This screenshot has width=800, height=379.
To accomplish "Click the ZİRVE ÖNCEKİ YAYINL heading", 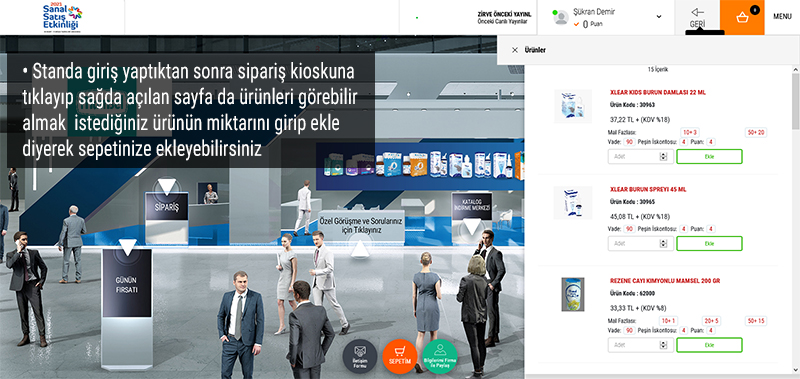I will tap(504, 14).
